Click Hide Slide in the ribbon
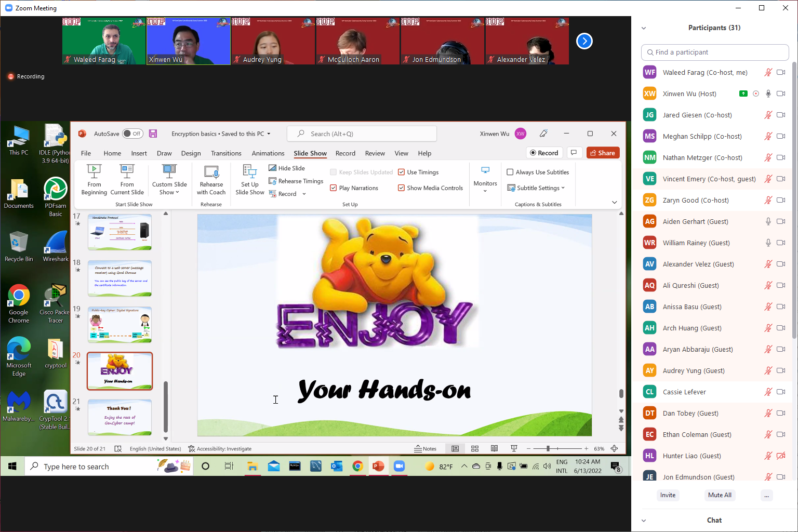 (x=287, y=168)
